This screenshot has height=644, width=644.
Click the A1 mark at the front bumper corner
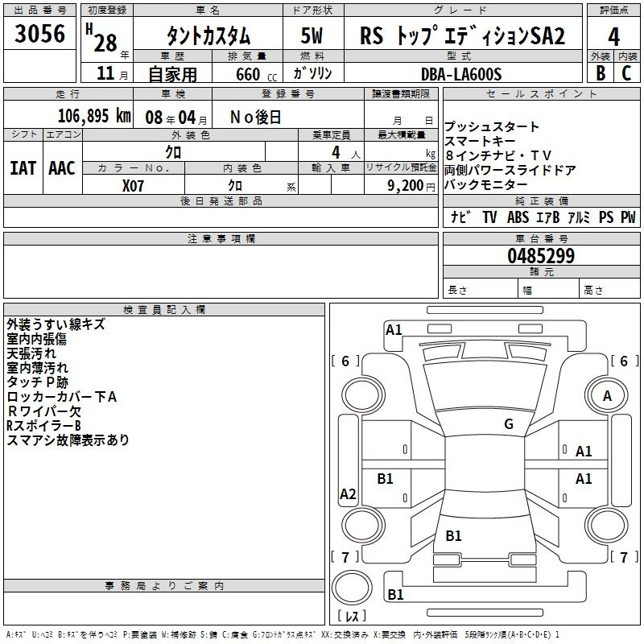[394, 329]
